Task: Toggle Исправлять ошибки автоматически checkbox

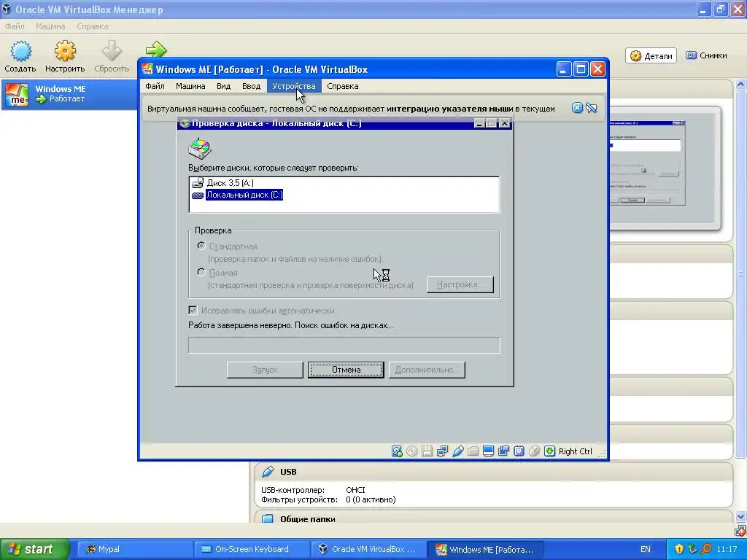Action: click(193, 311)
